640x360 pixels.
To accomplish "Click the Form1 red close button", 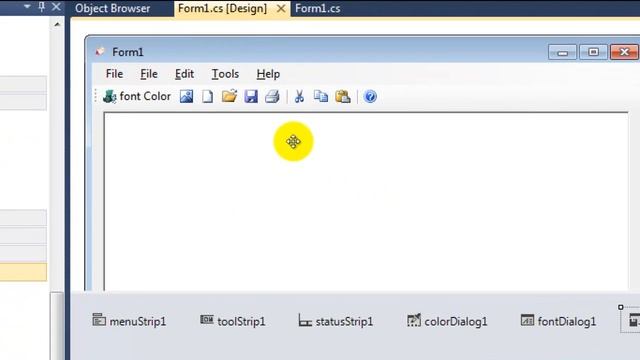I will [624, 52].
